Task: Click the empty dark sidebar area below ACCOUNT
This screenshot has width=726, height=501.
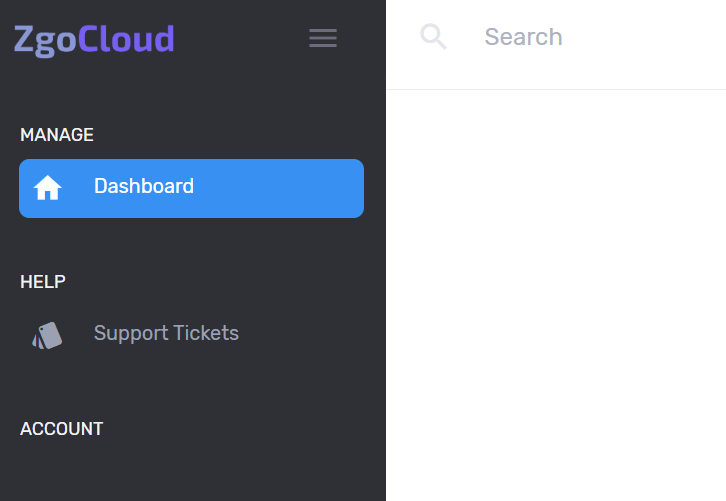Action: click(193, 470)
